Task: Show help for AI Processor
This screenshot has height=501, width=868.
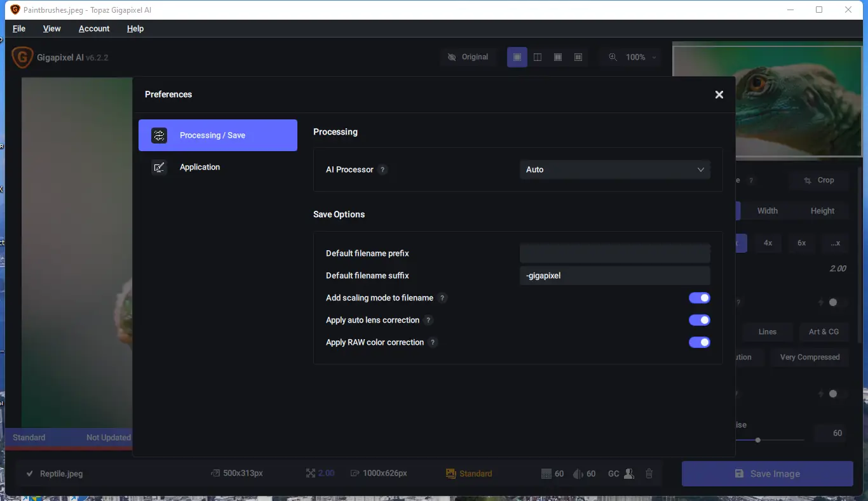Action: pyautogui.click(x=383, y=170)
